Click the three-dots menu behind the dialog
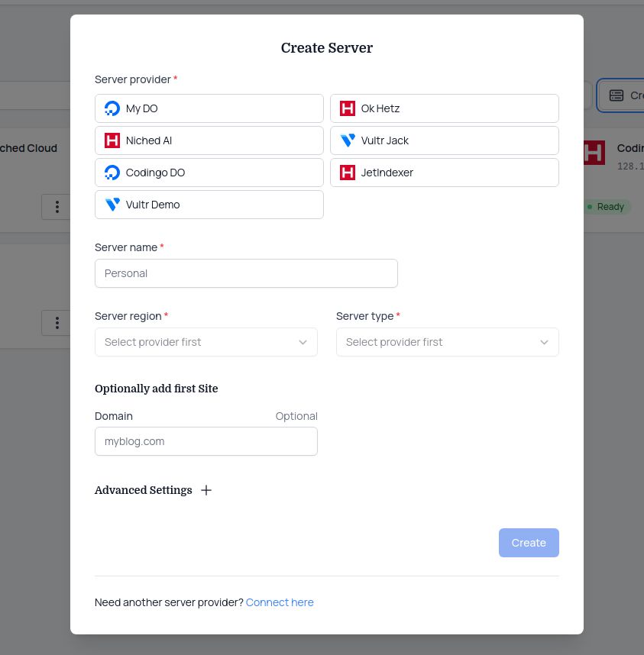The image size is (644, 655). pos(57,207)
